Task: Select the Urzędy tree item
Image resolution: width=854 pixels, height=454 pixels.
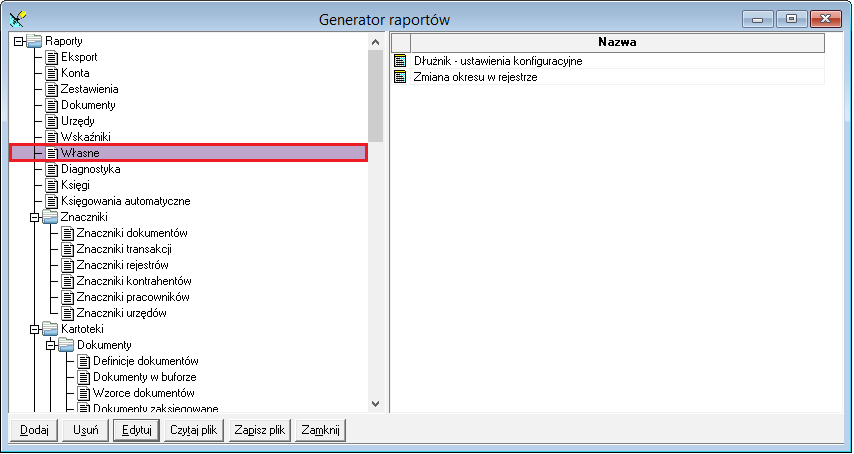Action: click(x=78, y=121)
